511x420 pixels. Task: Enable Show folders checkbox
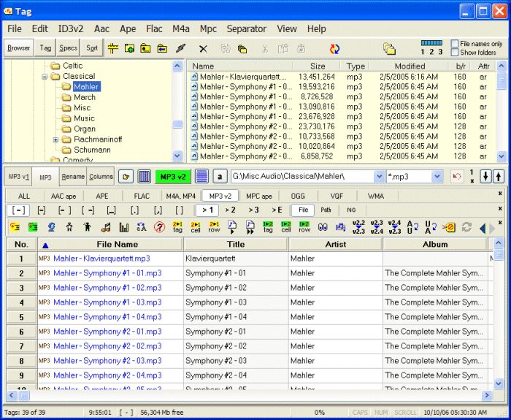(x=455, y=52)
